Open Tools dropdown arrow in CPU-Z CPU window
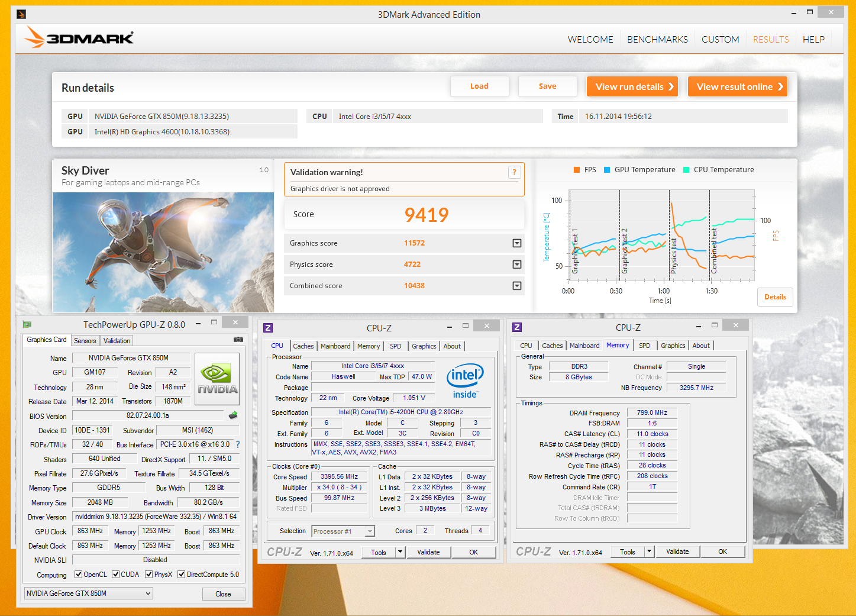 pyautogui.click(x=400, y=552)
